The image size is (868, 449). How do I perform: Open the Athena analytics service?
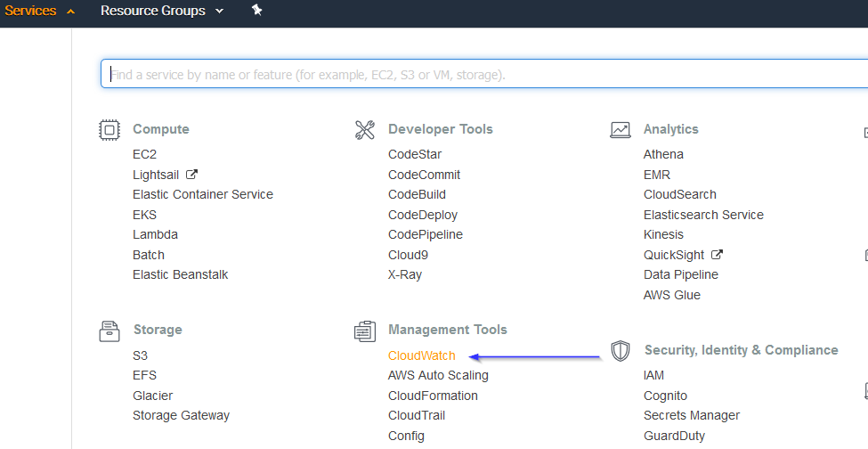click(663, 154)
